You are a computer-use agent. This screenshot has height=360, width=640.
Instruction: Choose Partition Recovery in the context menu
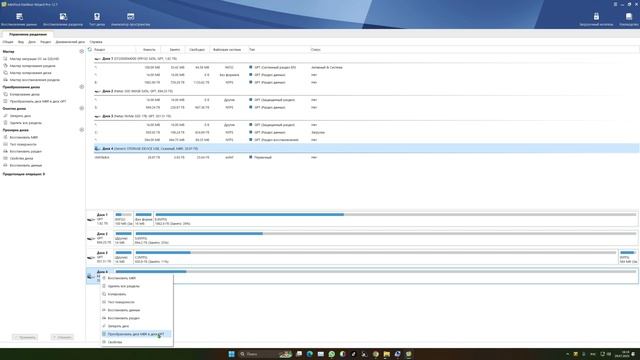pyautogui.click(x=137, y=318)
